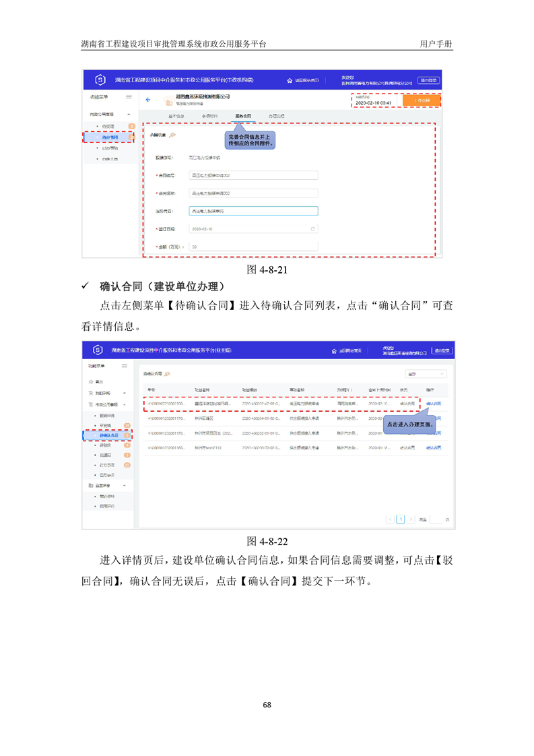The image size is (534, 756).
Task: Open 基本信息 tab in figure 4-8-21
Action: [176, 116]
